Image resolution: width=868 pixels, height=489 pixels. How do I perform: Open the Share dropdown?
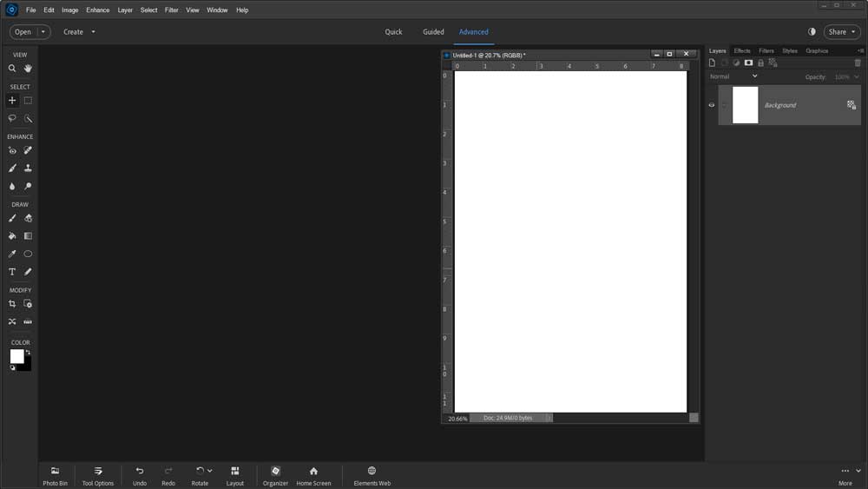853,31
